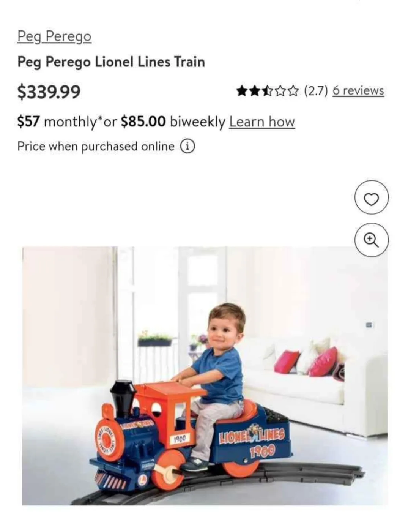Click the (2.7) rating score
Viewport: 408px width, 532px height.
coord(316,91)
